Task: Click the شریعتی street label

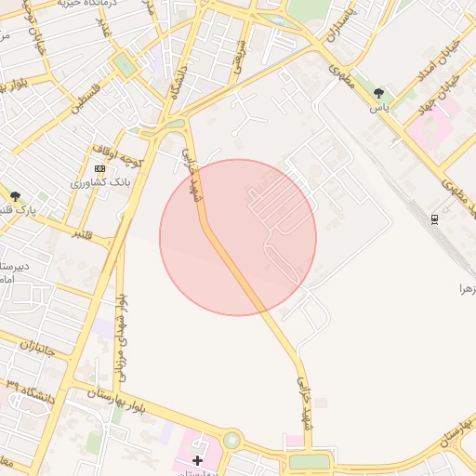Action: click(x=240, y=58)
